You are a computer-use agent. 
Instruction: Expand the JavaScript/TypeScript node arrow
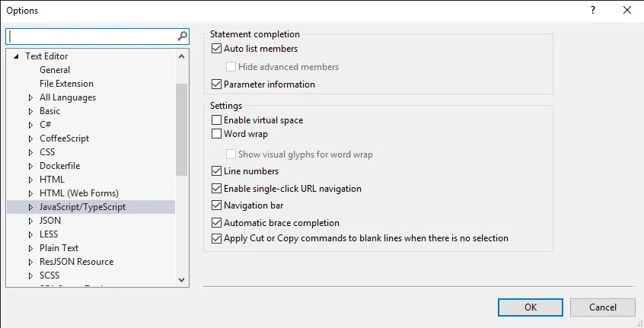(x=30, y=207)
